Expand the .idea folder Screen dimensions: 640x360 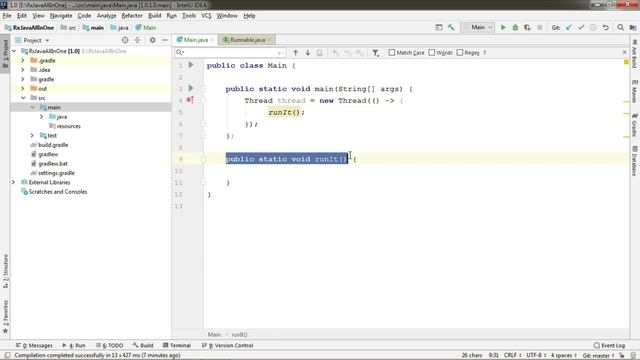(x=23, y=70)
